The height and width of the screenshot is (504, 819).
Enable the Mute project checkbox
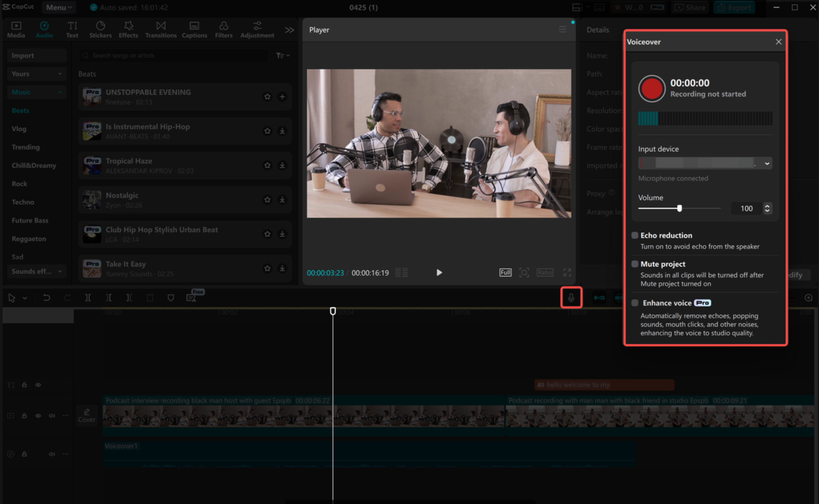[x=635, y=264]
